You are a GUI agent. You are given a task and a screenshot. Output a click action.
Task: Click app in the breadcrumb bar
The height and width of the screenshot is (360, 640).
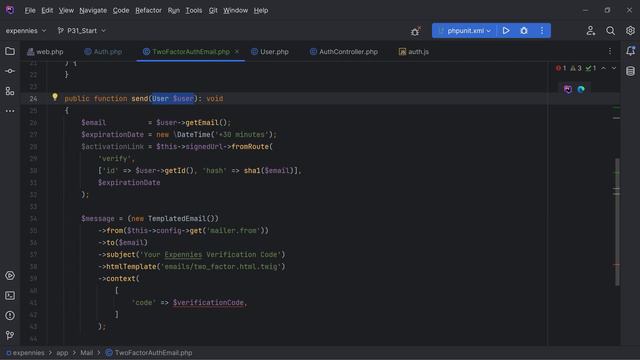click(62, 353)
